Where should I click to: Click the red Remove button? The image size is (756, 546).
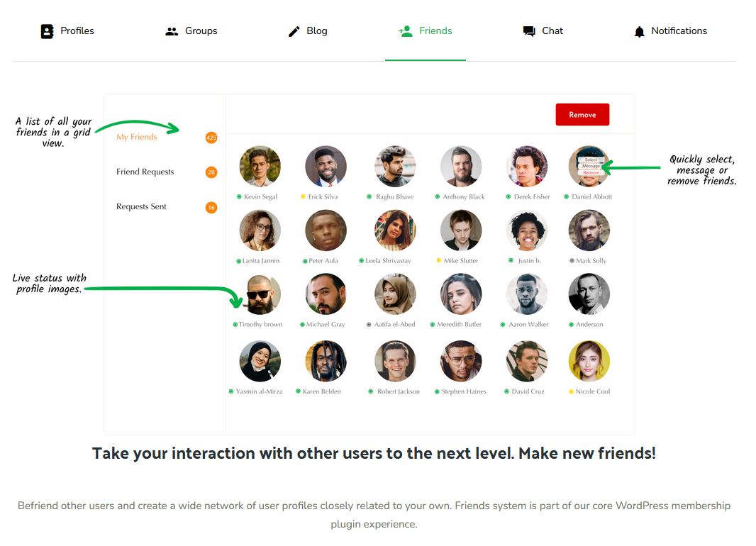click(582, 115)
